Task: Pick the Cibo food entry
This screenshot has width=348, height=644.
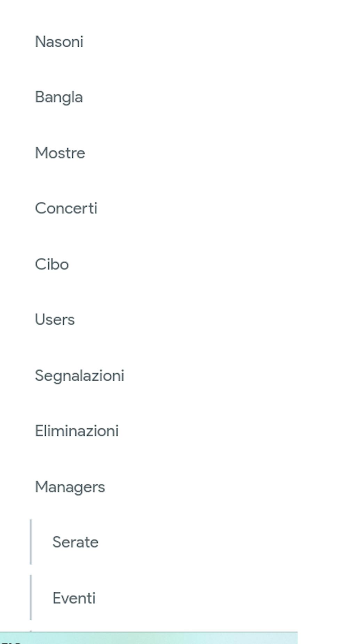Action: [x=52, y=264]
